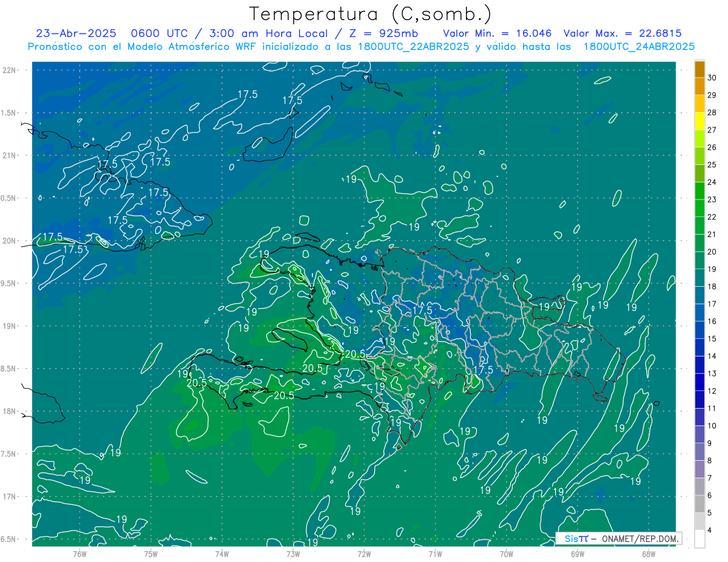Click the '70W' longitude axis label
The height and width of the screenshot is (562, 728).
pyautogui.click(x=506, y=554)
